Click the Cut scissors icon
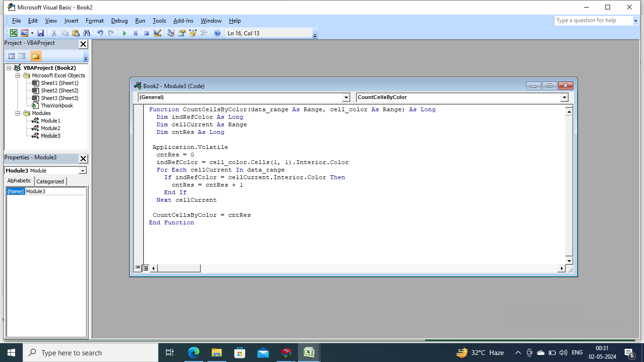 (54, 33)
